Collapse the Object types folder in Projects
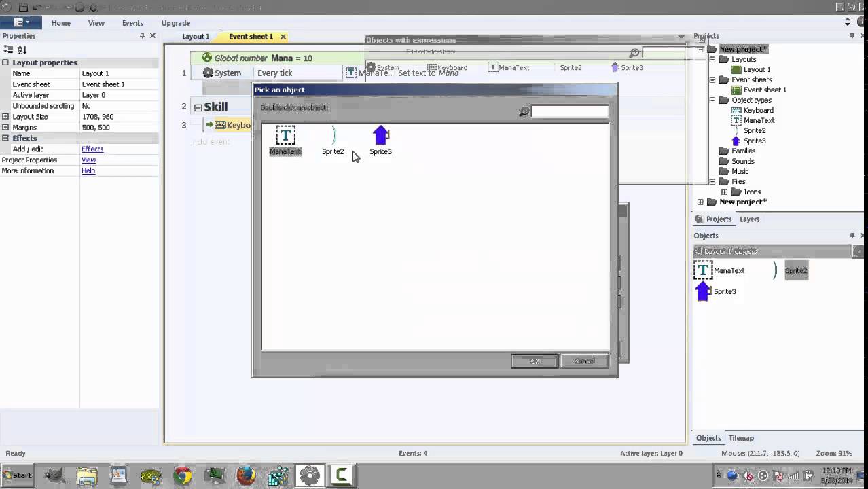The height and width of the screenshot is (489, 868). (x=712, y=101)
